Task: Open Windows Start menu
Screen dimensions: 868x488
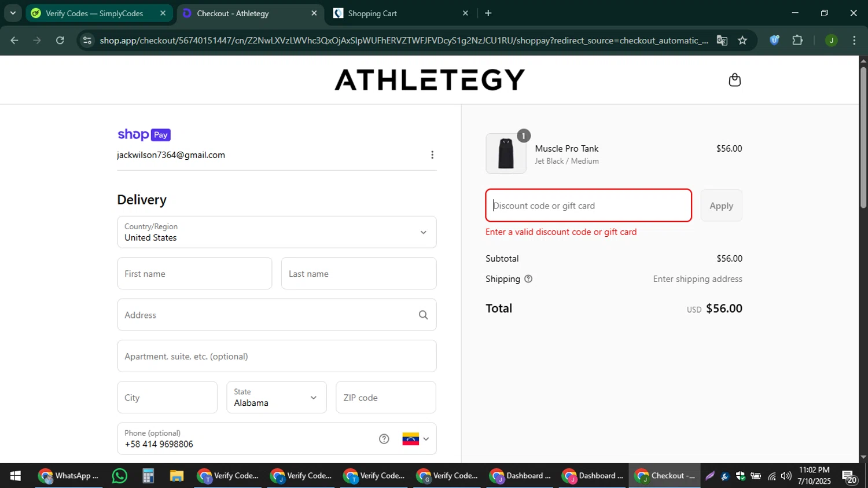Action: [16, 476]
